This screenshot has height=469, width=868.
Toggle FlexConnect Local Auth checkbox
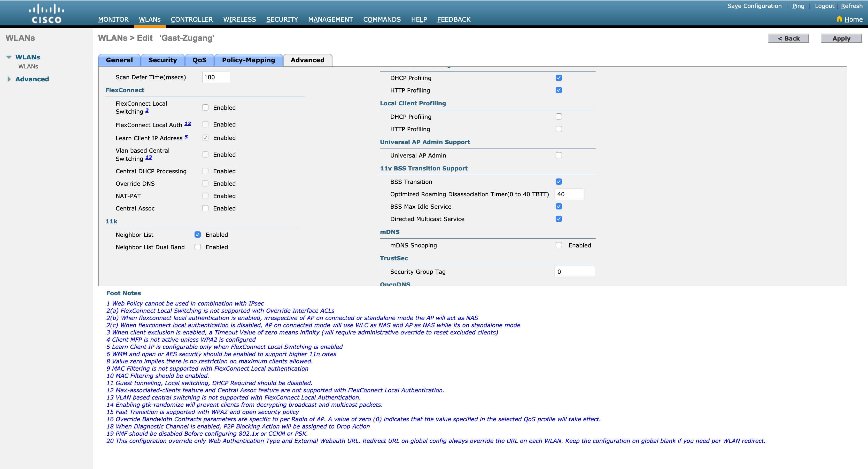pos(205,124)
